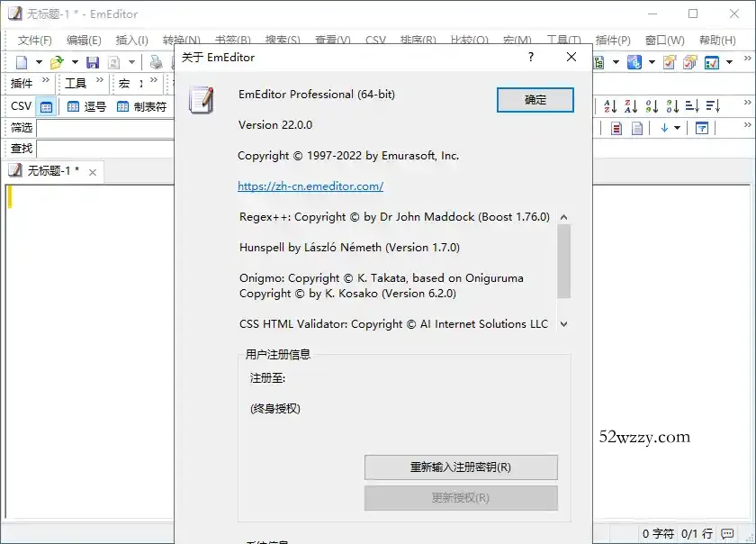756x544 pixels.
Task: Toggle CSV normal mode table icon
Action: (46, 106)
